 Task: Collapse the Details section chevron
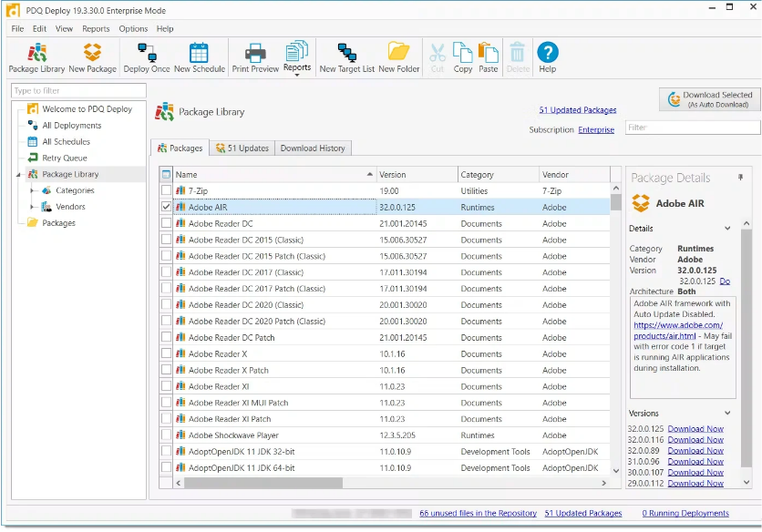coord(727,229)
